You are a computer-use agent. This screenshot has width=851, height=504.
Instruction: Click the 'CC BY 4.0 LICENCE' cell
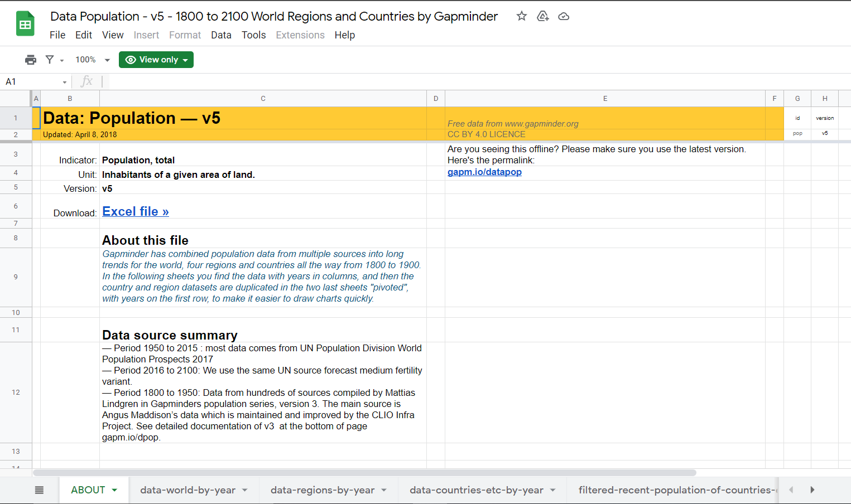[486, 134]
